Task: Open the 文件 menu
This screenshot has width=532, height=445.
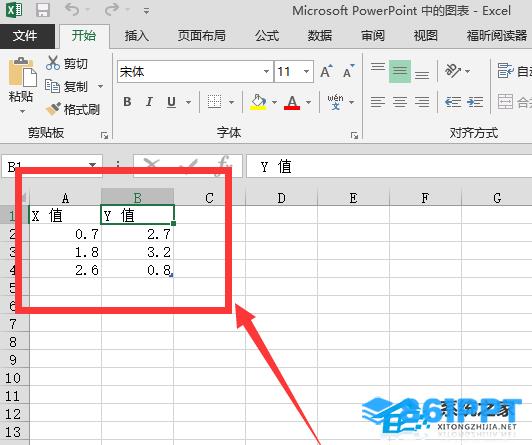Action: 25,36
